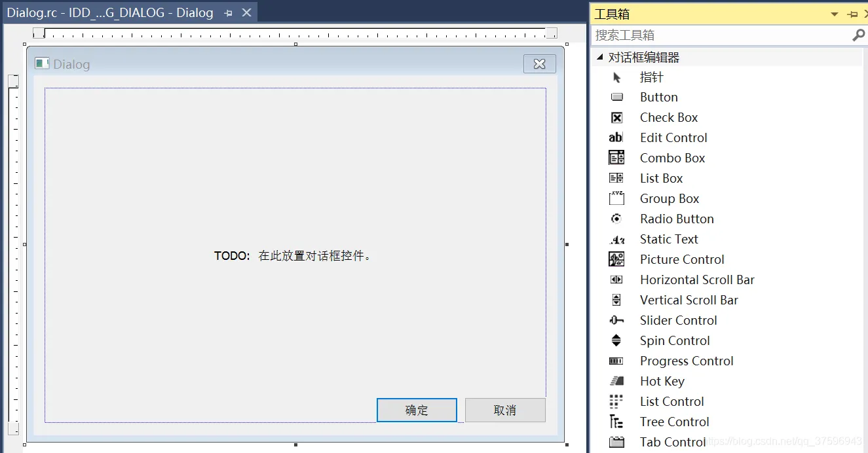Open the toolbox window options dropdown arrow
This screenshot has width=868, height=453.
(x=835, y=14)
